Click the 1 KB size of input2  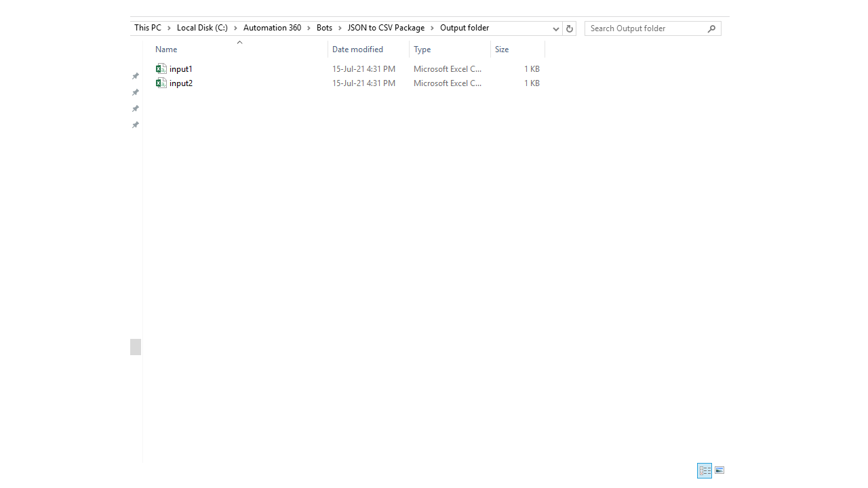(532, 83)
